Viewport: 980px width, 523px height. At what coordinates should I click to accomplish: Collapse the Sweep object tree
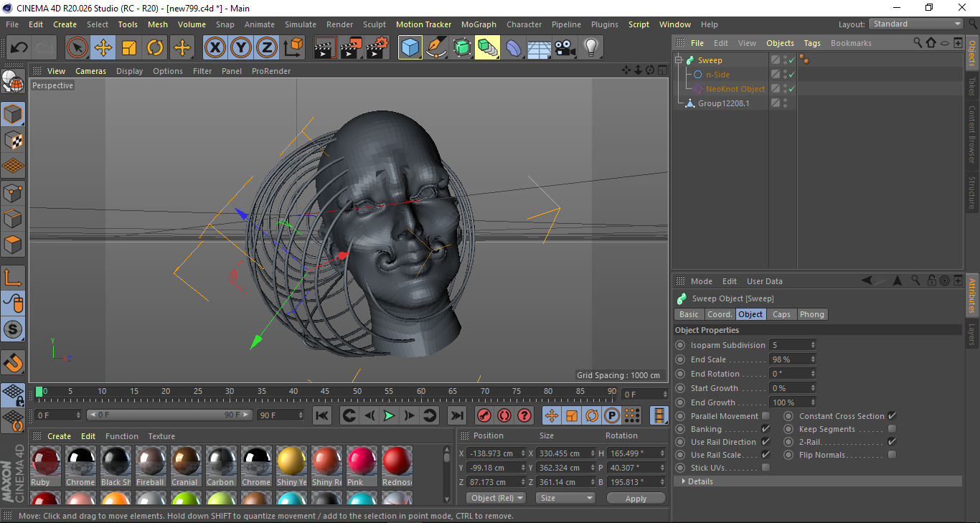(x=679, y=60)
